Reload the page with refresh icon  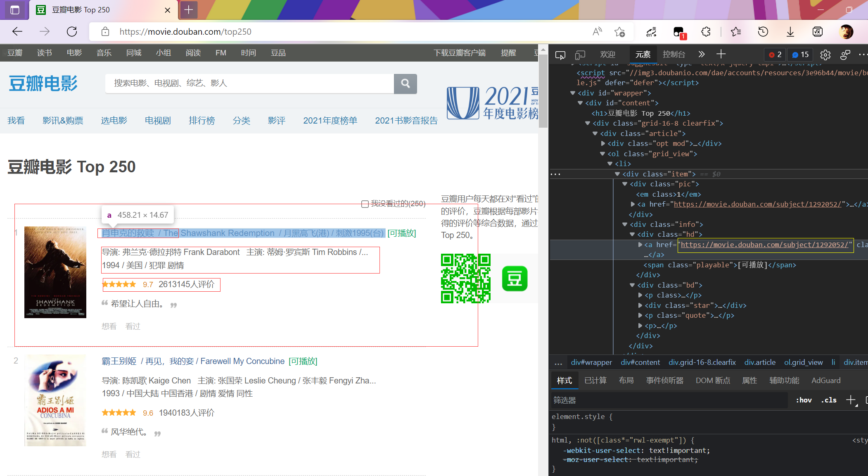(x=72, y=32)
